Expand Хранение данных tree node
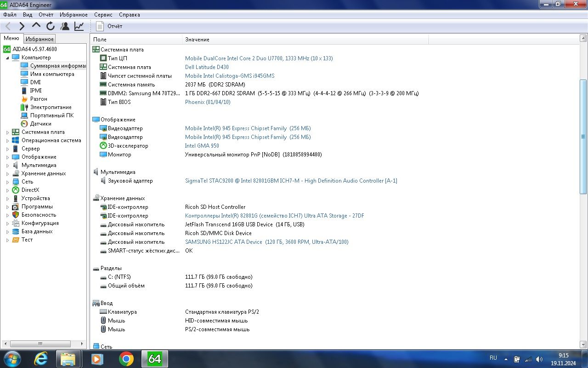This screenshot has width=588, height=368. [7, 173]
